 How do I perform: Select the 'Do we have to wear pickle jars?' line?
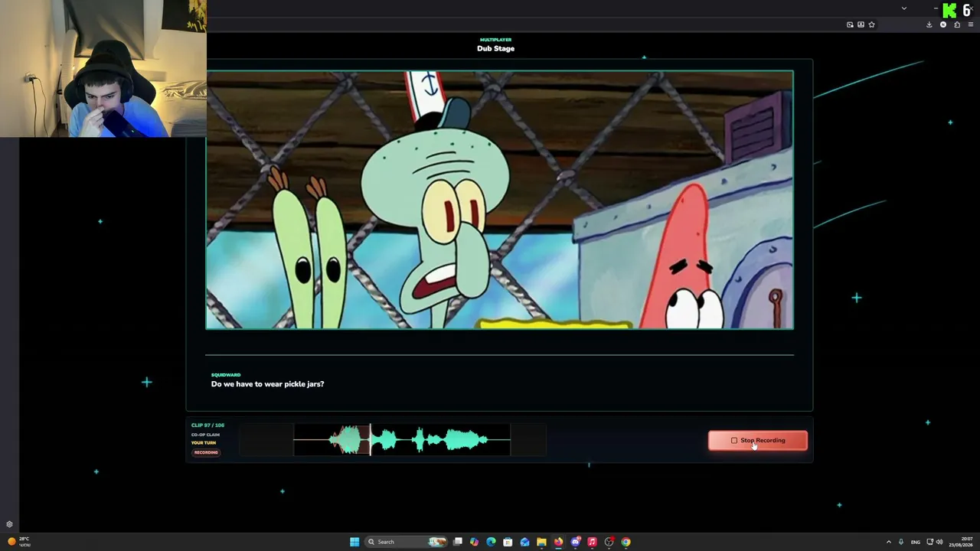pos(267,384)
